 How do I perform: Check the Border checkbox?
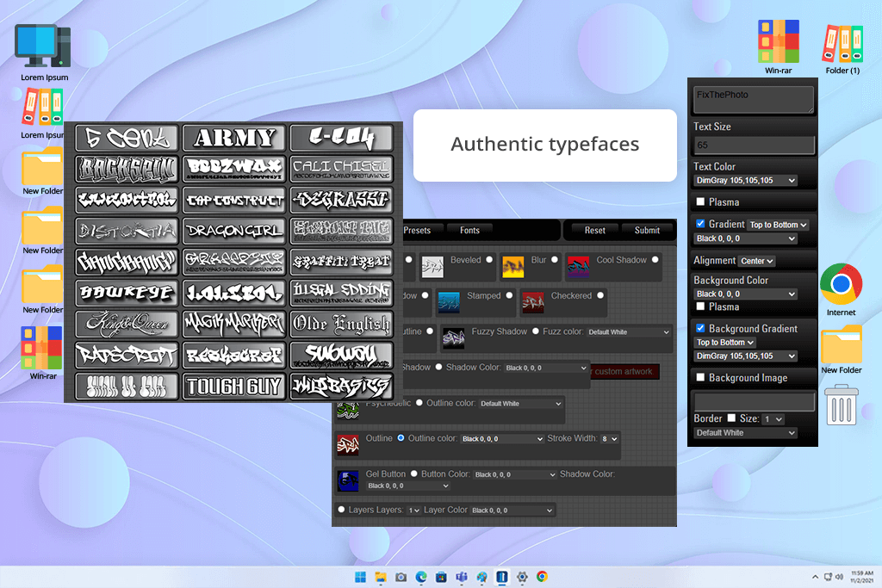point(731,418)
